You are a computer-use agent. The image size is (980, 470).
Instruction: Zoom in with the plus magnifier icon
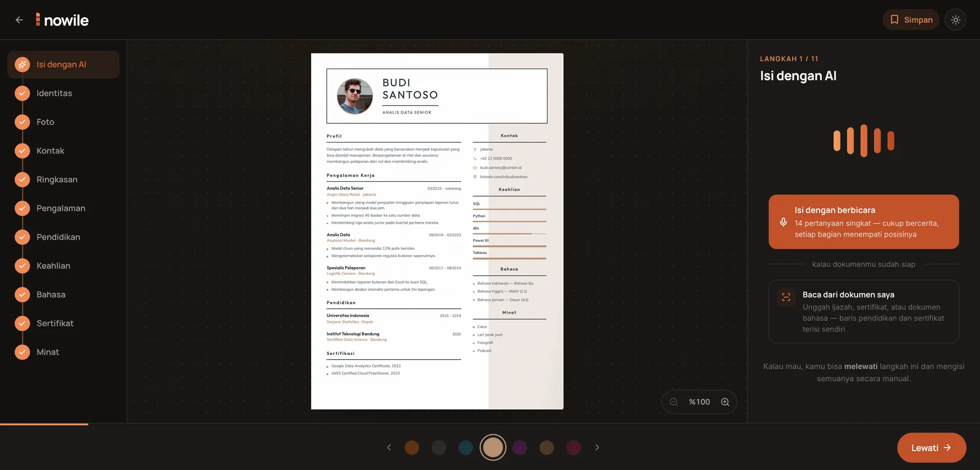coord(725,402)
